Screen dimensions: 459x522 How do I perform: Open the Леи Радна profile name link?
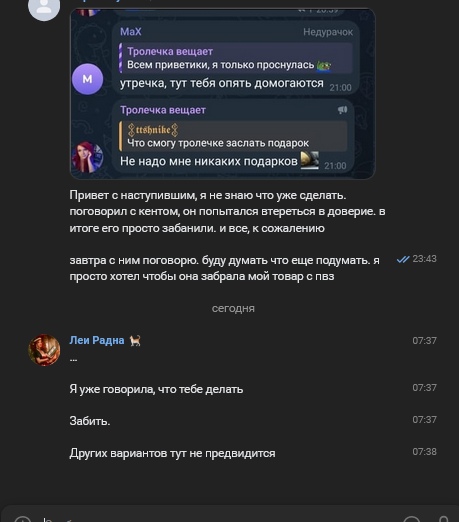(97, 340)
